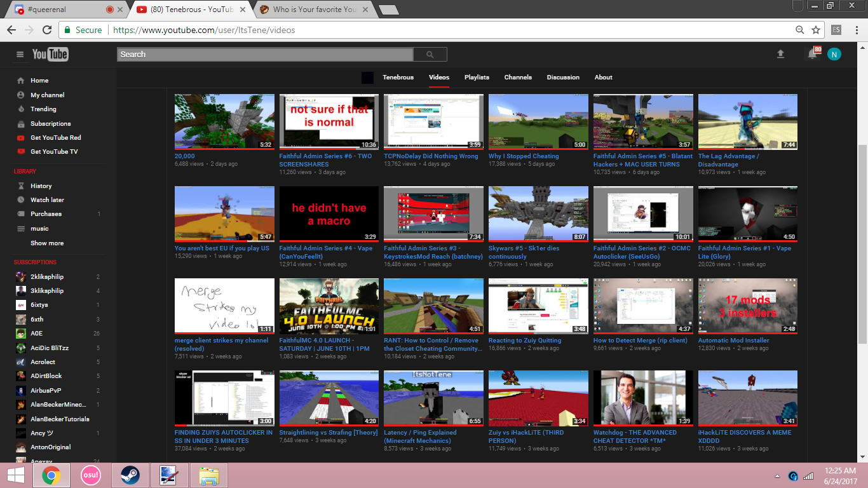The image size is (868, 488).
Task: Open video title TCPNoDelay Did Nothing Wrong
Action: (x=431, y=156)
